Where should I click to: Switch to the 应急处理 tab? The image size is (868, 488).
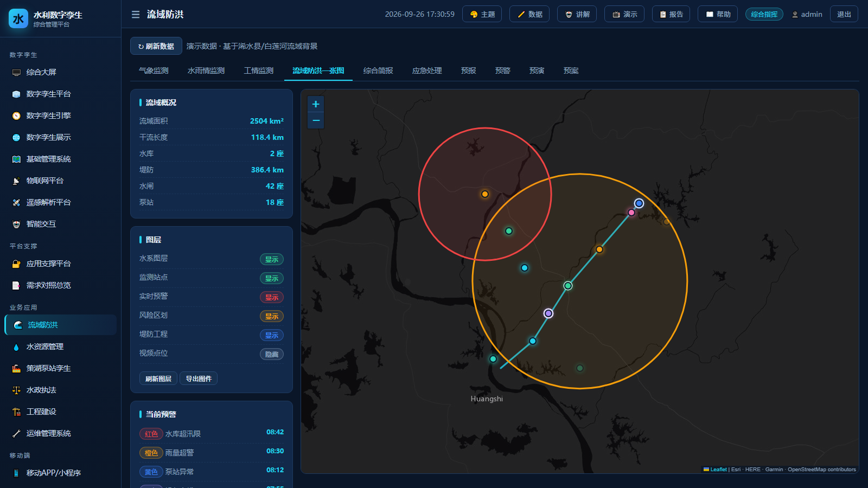[427, 71]
